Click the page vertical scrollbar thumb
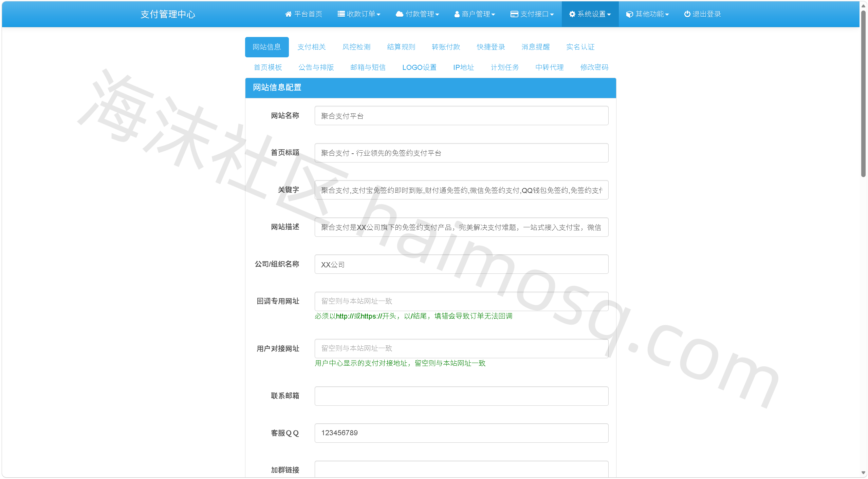Viewport: 868px width, 479px height. 864,93
